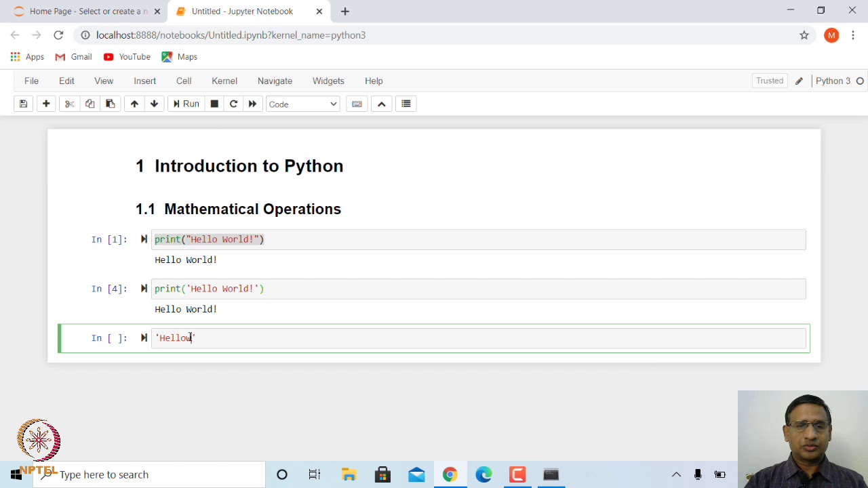Copy selected cells icon
This screenshot has height=488, width=868.
click(x=90, y=104)
